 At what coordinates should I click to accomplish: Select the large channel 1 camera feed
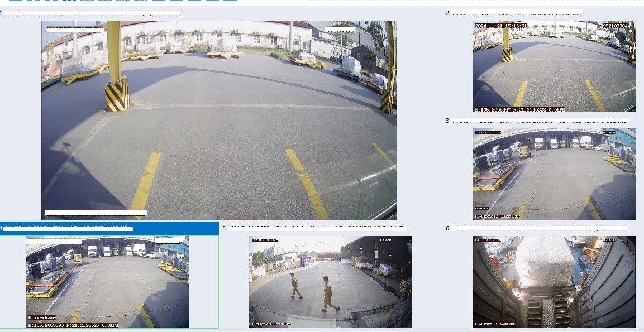[x=218, y=120]
